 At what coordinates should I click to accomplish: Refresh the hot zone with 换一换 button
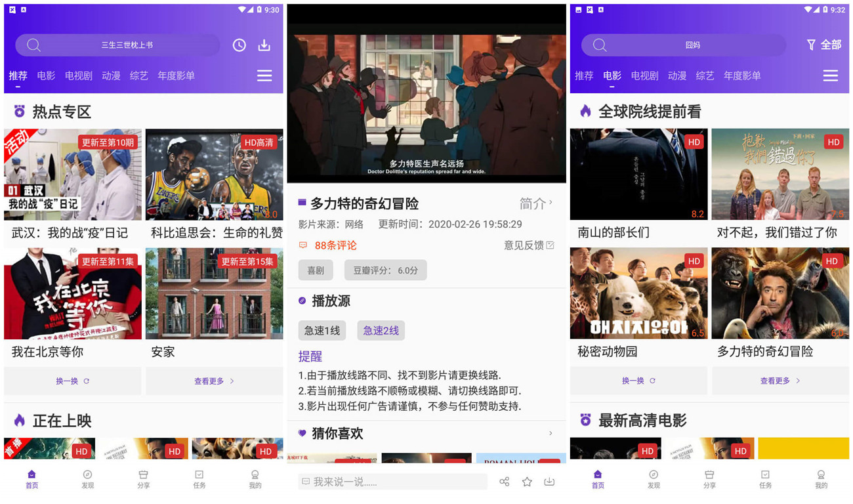point(73,381)
